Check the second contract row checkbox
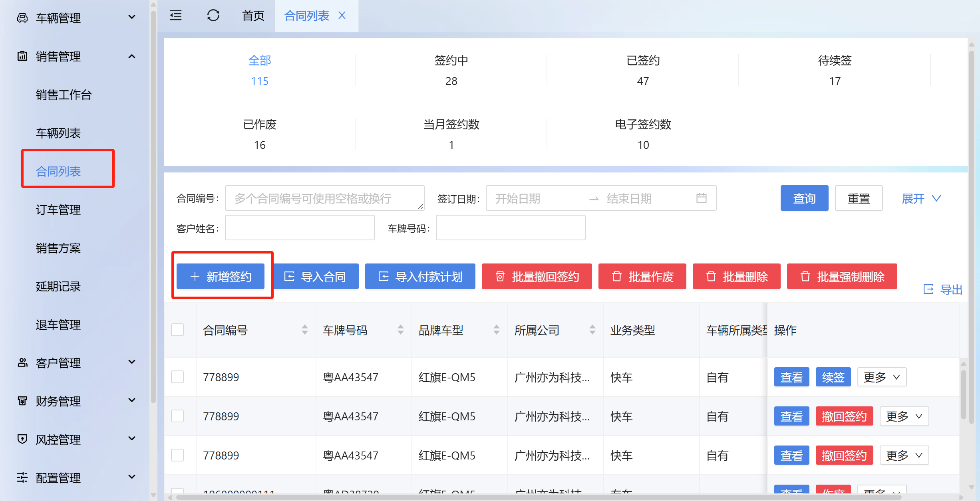Viewport: 980px width, 501px height. point(177,416)
